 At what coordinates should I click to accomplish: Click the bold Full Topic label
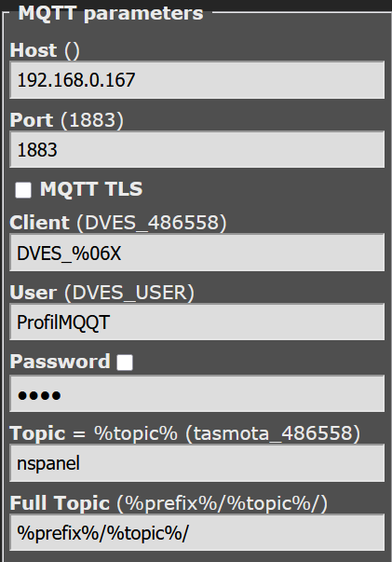coord(60,503)
